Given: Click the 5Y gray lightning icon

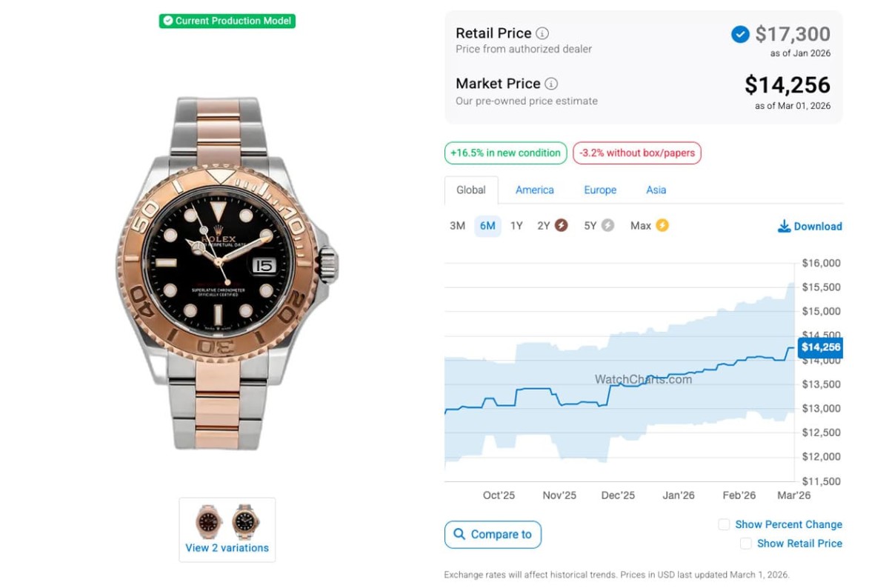Looking at the screenshot, I should point(607,225).
